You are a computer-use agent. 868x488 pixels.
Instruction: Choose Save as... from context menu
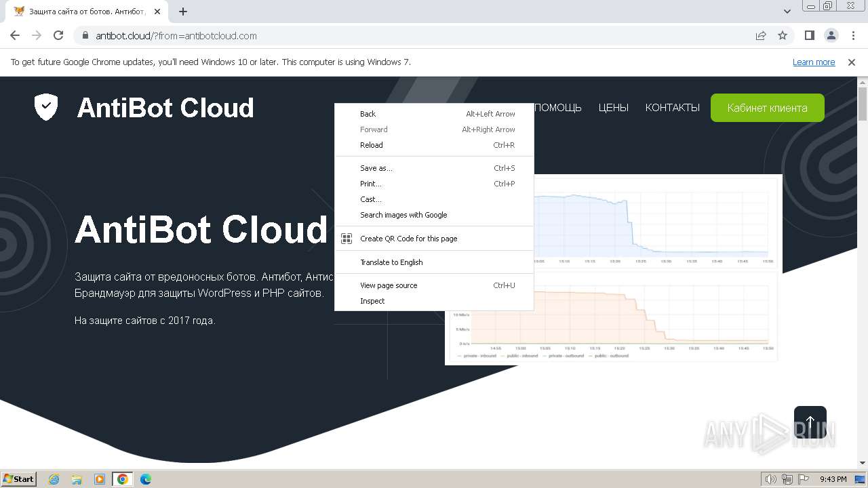(x=434, y=168)
